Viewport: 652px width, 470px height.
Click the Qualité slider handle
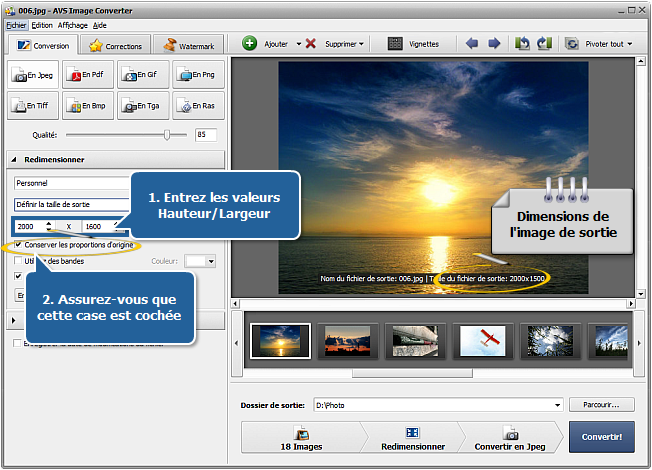[x=167, y=134]
